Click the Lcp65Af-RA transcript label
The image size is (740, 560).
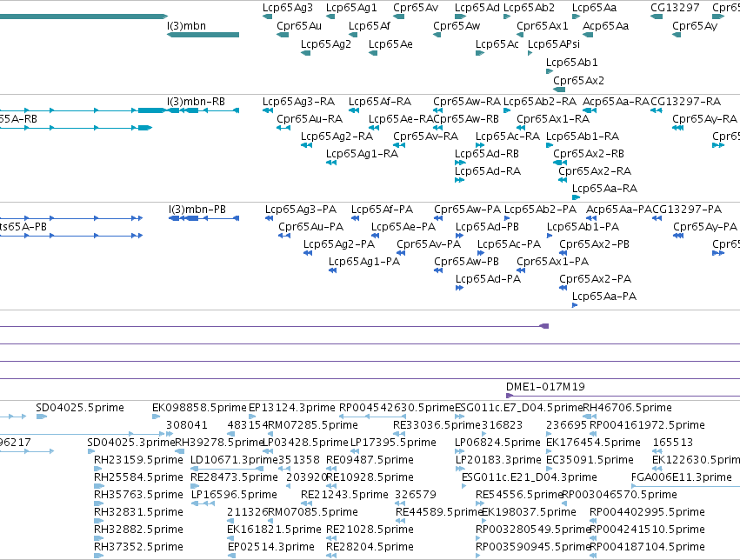coord(379,102)
